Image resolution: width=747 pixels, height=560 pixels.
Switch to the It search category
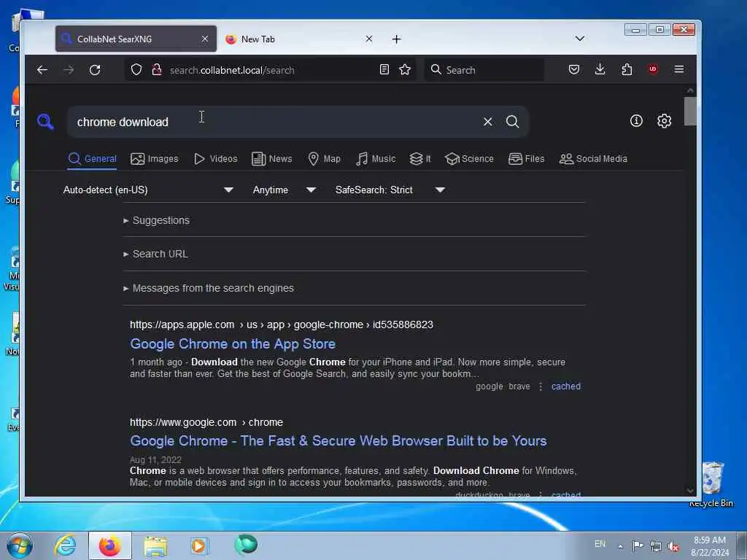pos(420,158)
